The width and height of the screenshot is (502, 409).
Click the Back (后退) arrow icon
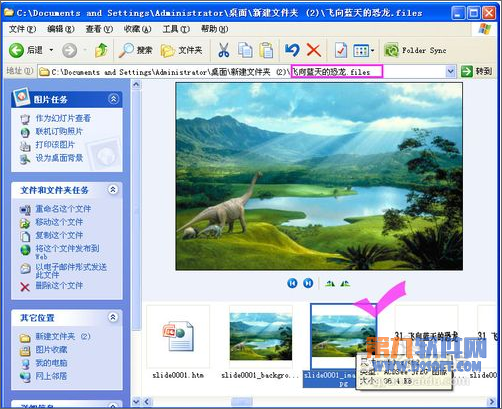pyautogui.click(x=16, y=50)
